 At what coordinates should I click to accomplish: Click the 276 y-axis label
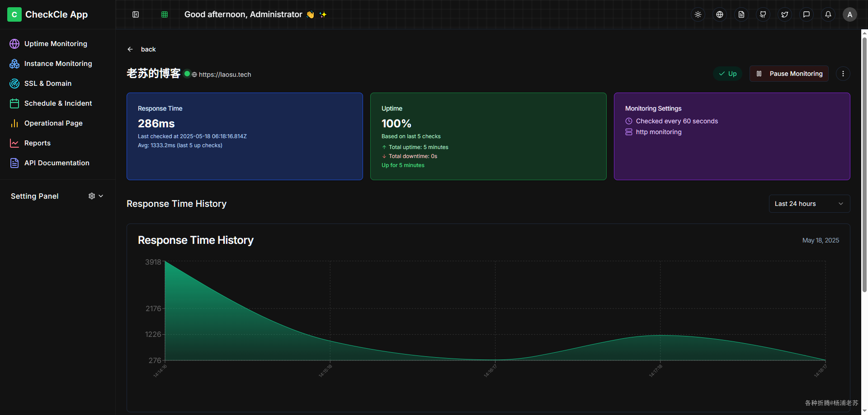pos(155,360)
